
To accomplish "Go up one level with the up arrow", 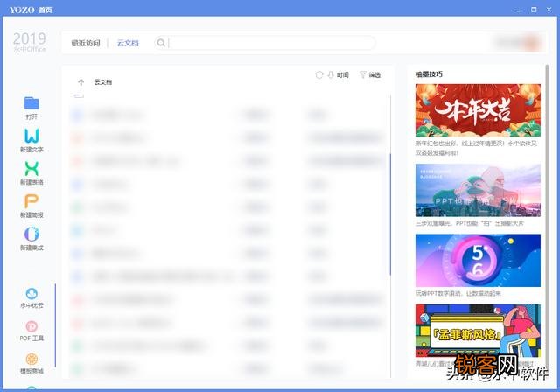I will coord(80,81).
